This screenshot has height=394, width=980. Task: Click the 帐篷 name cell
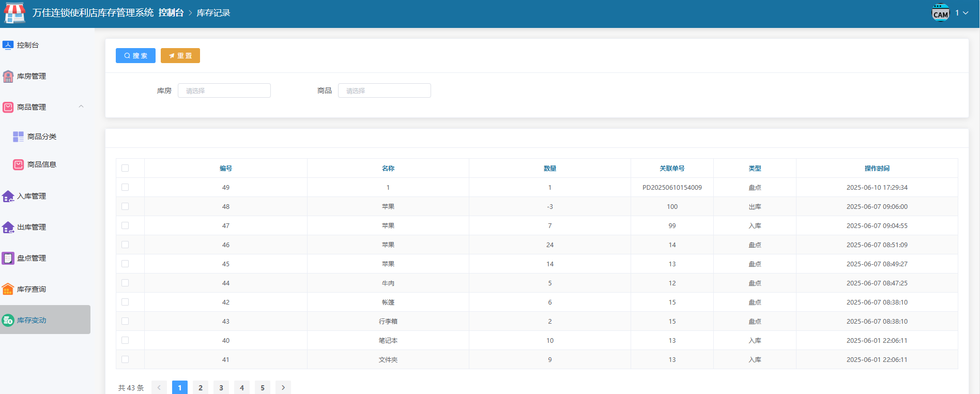point(388,302)
